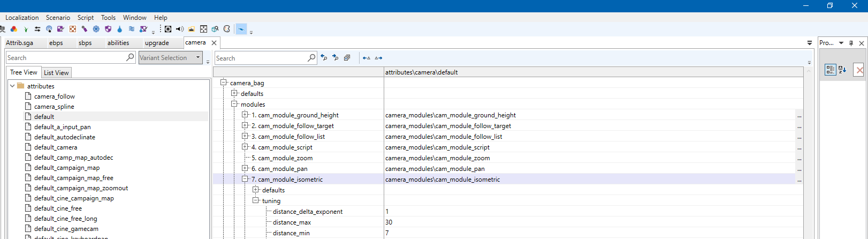Image resolution: width=868 pixels, height=239 pixels.
Task: Sort properties alphabetically
Action: 842,70
